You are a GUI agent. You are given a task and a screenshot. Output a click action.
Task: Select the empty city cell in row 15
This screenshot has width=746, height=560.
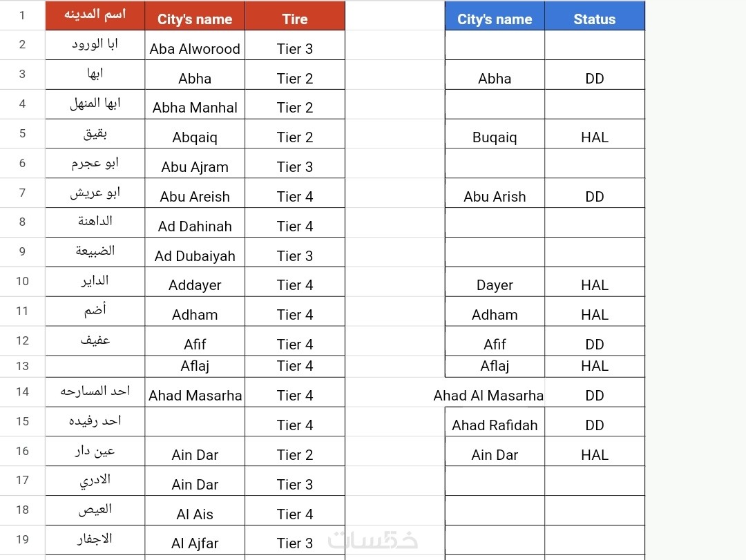pos(195,422)
